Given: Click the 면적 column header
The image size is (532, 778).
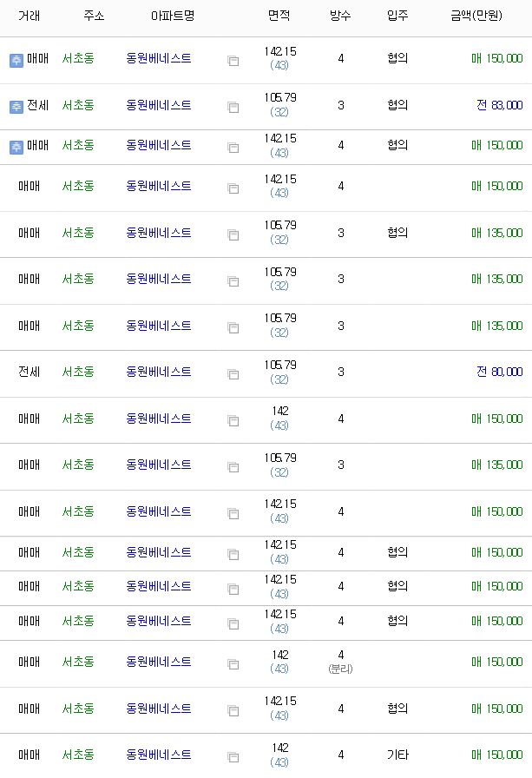Looking at the screenshot, I should click(x=279, y=16).
